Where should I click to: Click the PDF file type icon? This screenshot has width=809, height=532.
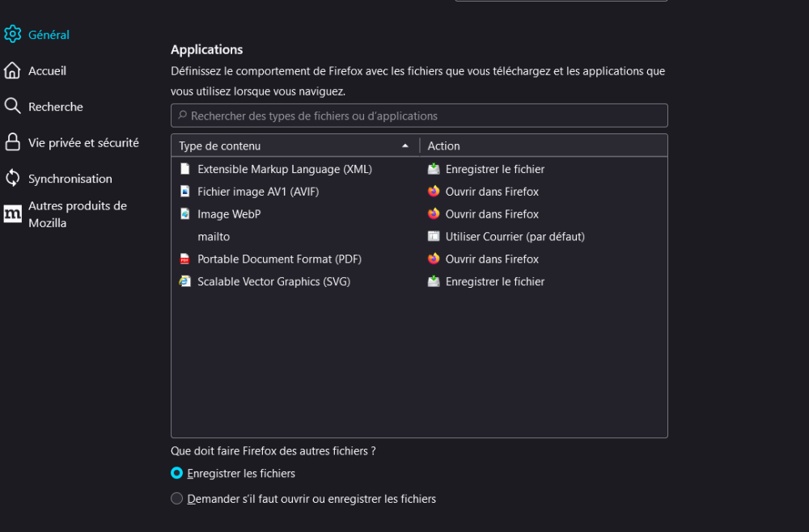185,260
